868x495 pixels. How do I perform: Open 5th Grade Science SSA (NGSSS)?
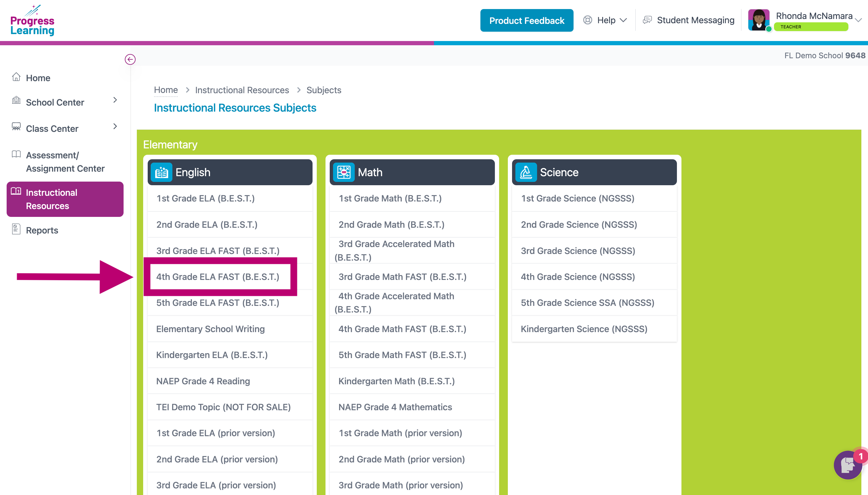pyautogui.click(x=594, y=303)
